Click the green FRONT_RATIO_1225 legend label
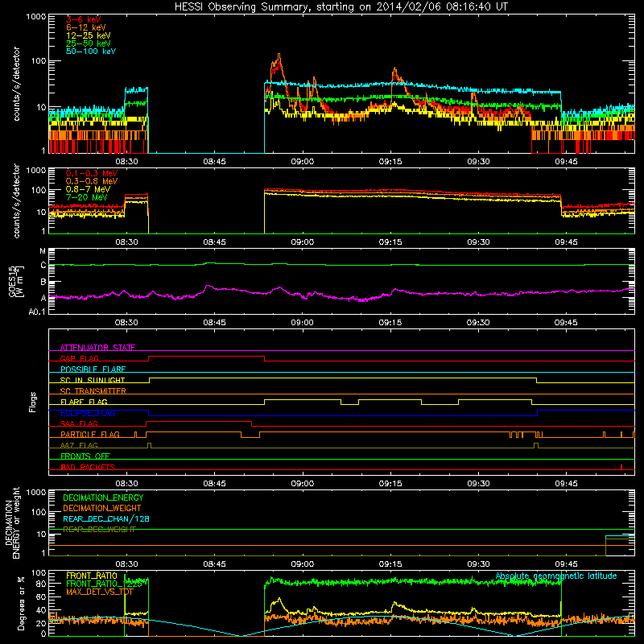The width and height of the screenshot is (644, 644). pos(104,584)
